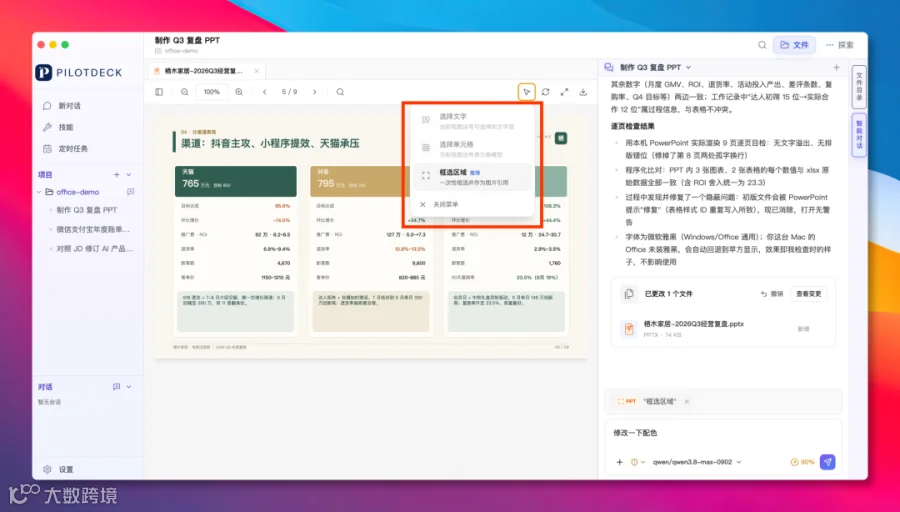The image size is (900, 512).
Task: Click the 已更改 1 个文件 label
Action: pos(669,294)
